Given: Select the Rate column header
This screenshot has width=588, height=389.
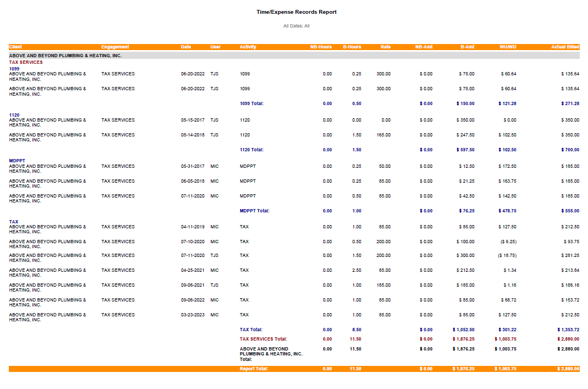Looking at the screenshot, I should [385, 47].
